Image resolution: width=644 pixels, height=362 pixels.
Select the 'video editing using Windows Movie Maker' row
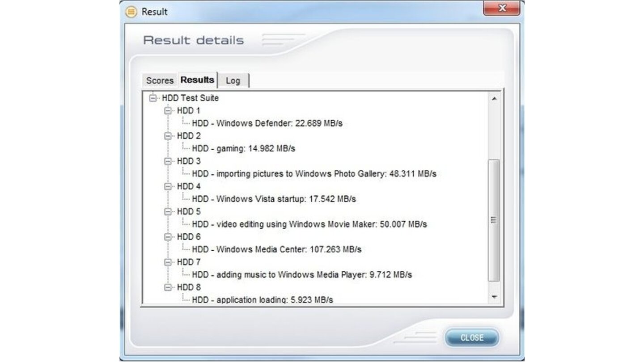pos(309,224)
